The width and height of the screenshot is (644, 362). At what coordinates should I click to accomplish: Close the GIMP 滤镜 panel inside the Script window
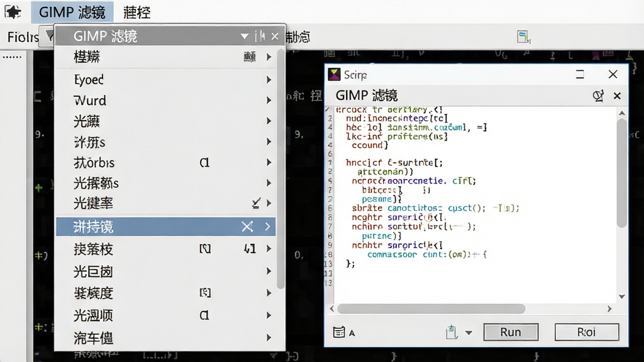(x=617, y=96)
